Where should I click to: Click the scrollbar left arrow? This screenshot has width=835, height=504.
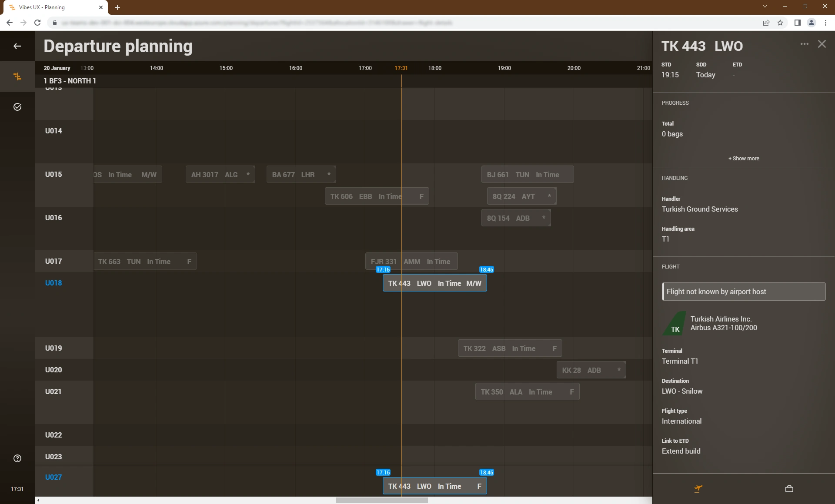(38, 501)
